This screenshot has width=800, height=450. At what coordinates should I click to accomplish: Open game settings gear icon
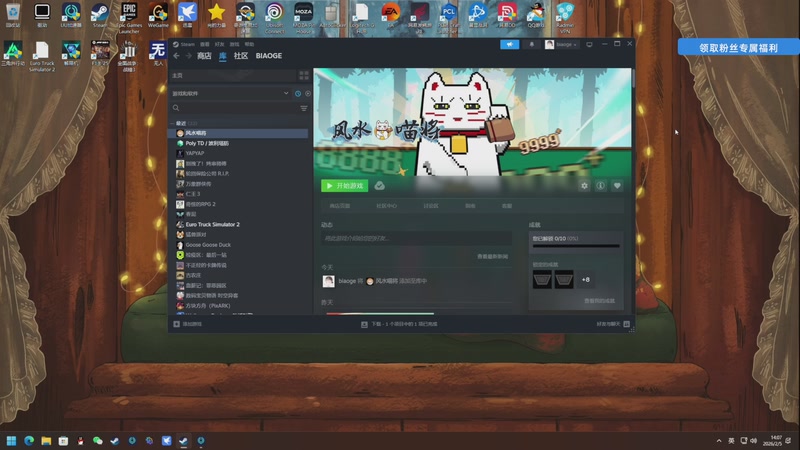coord(584,186)
